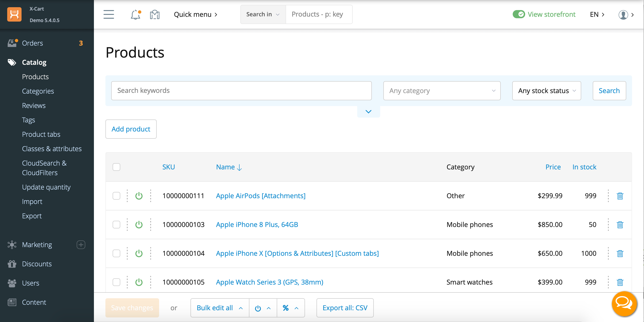
Task: Click Export all: CSV button
Action: tap(345, 308)
